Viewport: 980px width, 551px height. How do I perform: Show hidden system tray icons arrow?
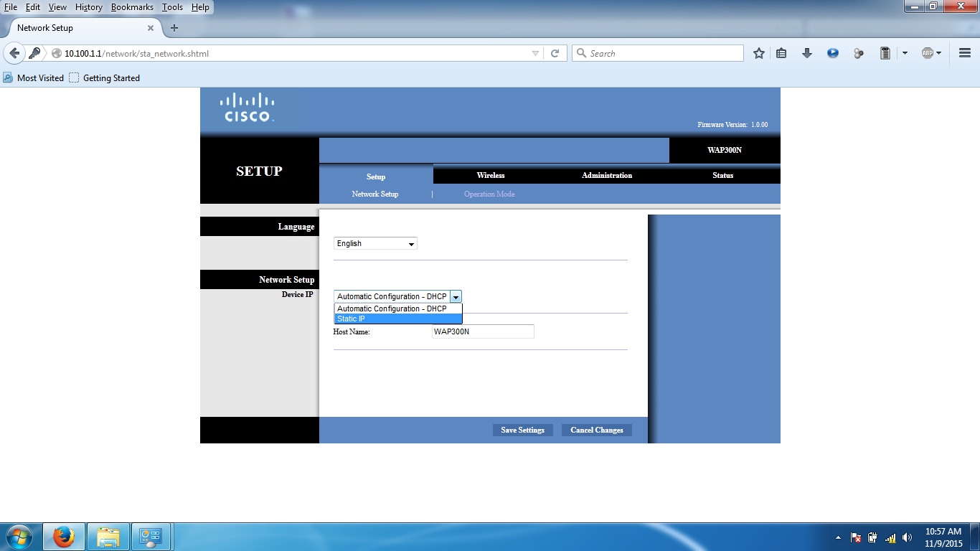838,537
